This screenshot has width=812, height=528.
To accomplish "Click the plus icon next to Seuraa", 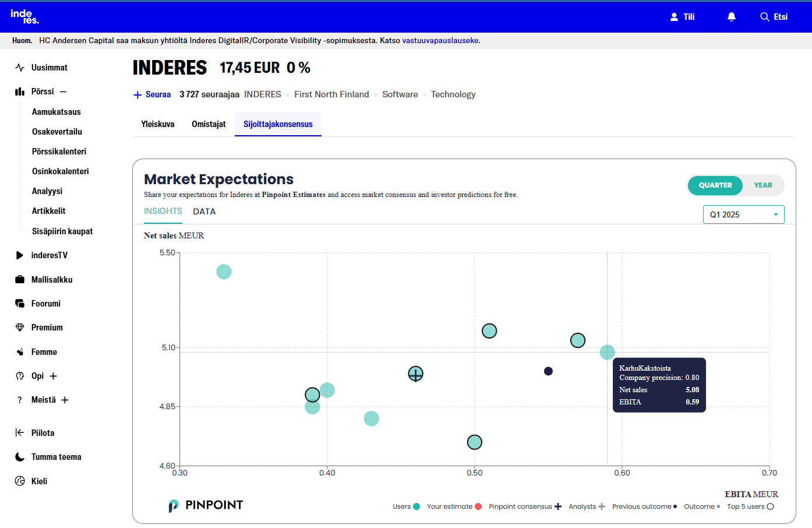I will (x=137, y=95).
